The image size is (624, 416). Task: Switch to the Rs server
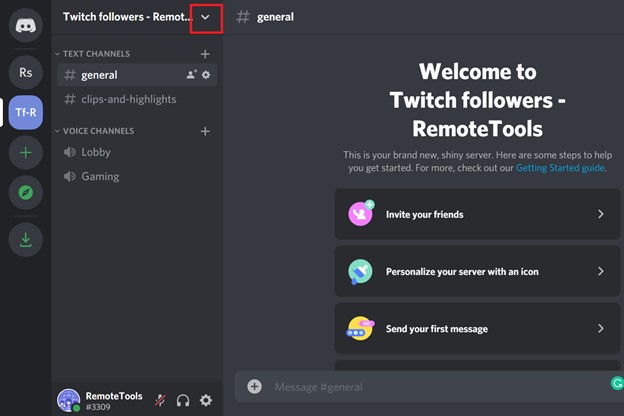25,72
